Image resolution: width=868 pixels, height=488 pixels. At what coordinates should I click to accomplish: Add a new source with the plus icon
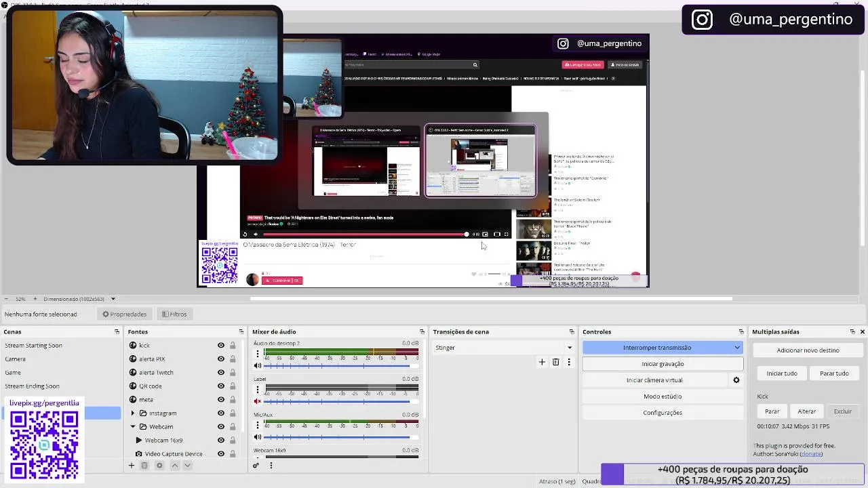pyautogui.click(x=132, y=466)
